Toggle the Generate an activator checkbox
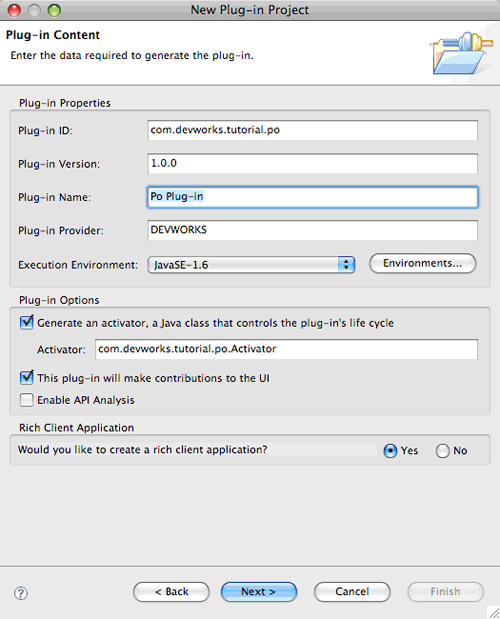Image resolution: width=500 pixels, height=619 pixels. pos(27,323)
